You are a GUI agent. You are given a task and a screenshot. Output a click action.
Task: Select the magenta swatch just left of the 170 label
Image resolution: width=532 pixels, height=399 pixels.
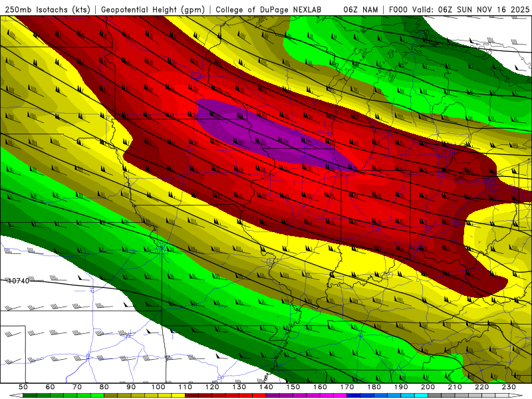340,396
